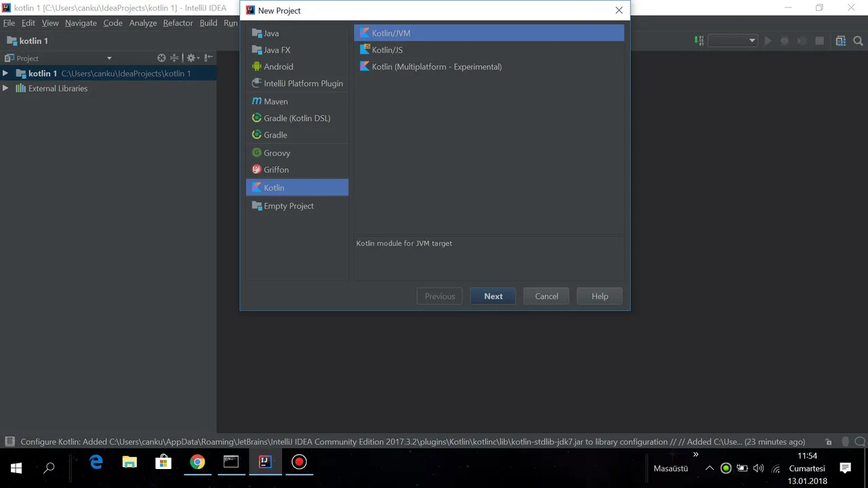Screen dimensions: 868x488
Task: Click the Cancel button
Action: 546,296
